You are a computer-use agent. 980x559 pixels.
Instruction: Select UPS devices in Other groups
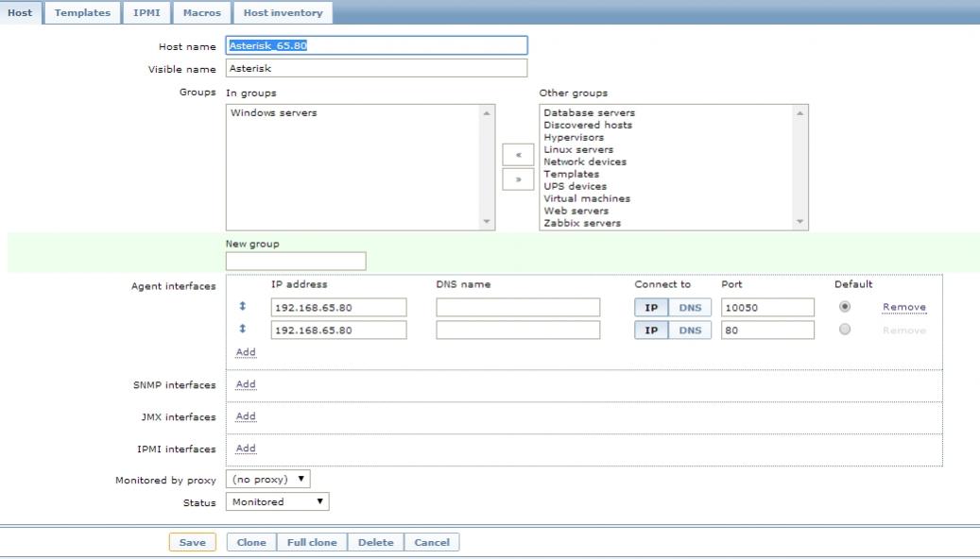point(575,186)
